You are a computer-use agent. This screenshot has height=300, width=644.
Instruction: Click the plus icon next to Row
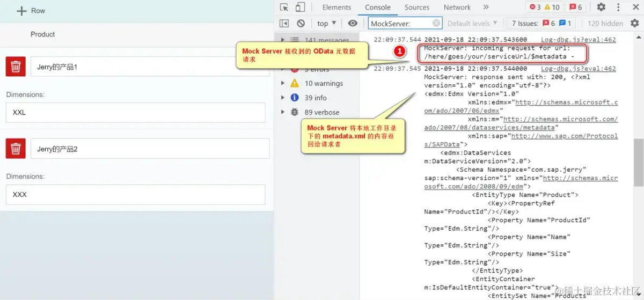21,11
